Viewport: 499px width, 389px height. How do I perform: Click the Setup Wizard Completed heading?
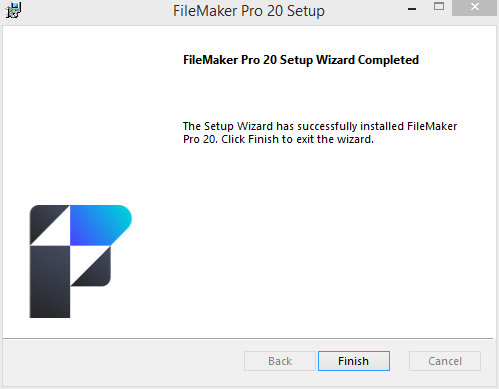point(301,60)
